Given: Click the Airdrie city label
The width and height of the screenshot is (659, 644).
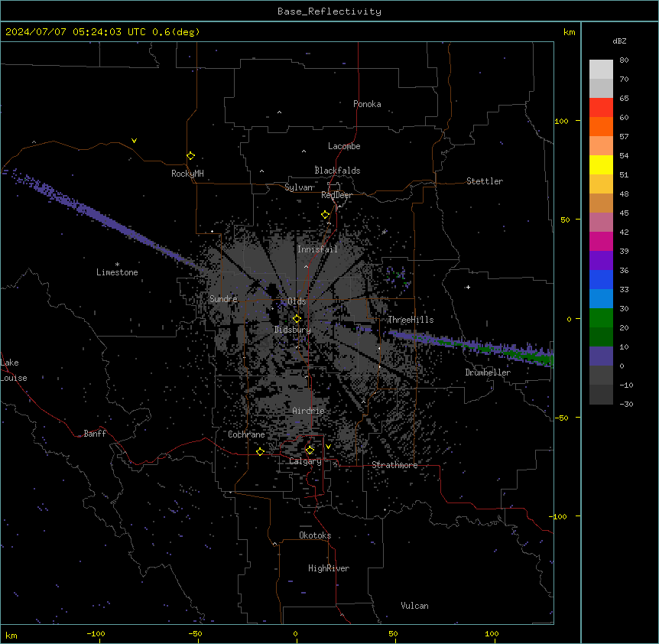Looking at the screenshot, I should tap(308, 411).
